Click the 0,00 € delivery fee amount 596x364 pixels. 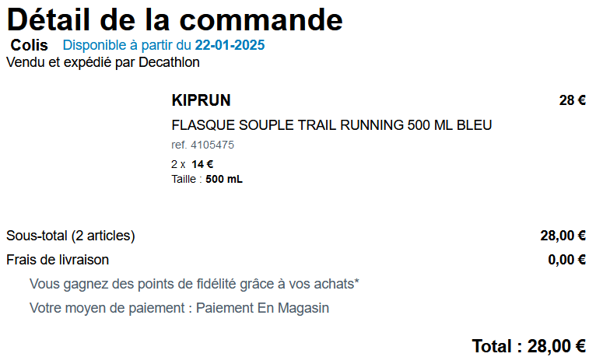pos(566,260)
